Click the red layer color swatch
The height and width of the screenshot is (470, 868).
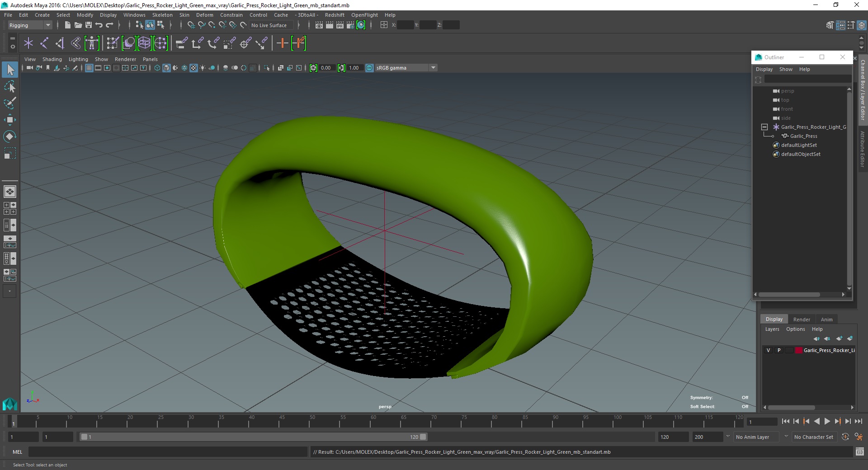799,350
